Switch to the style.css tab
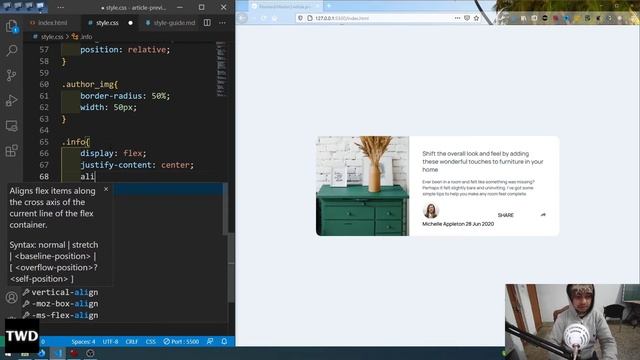640x360 pixels. tap(107, 23)
